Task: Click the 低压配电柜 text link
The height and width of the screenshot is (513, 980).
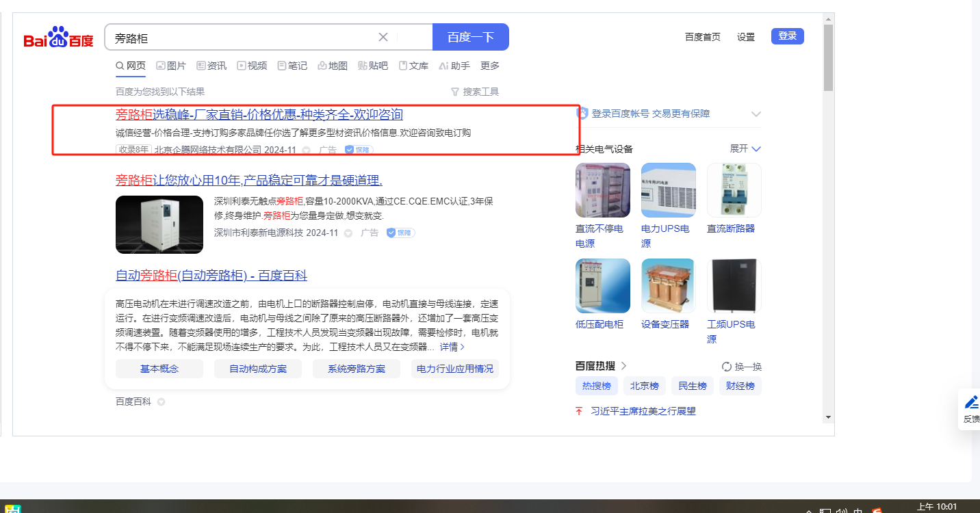Action: tap(599, 324)
